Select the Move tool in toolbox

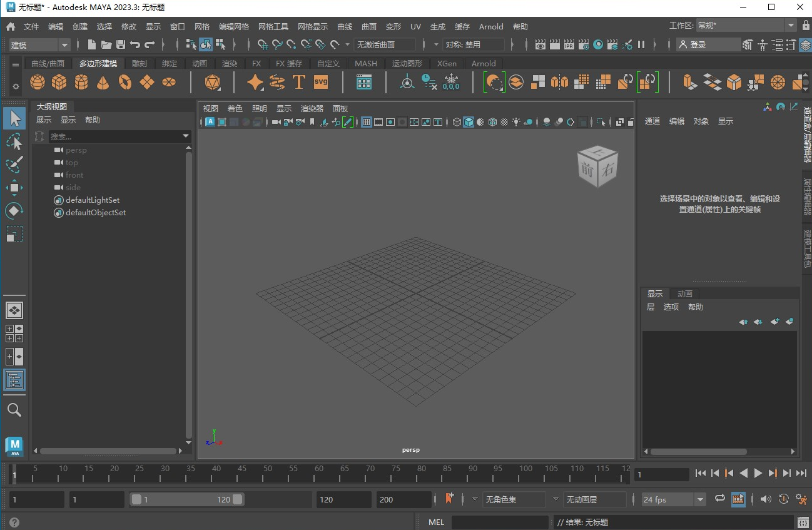[x=14, y=188]
